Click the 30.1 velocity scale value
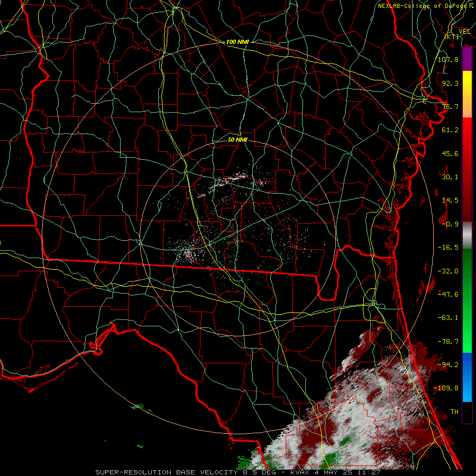476x476 pixels. tap(450, 177)
